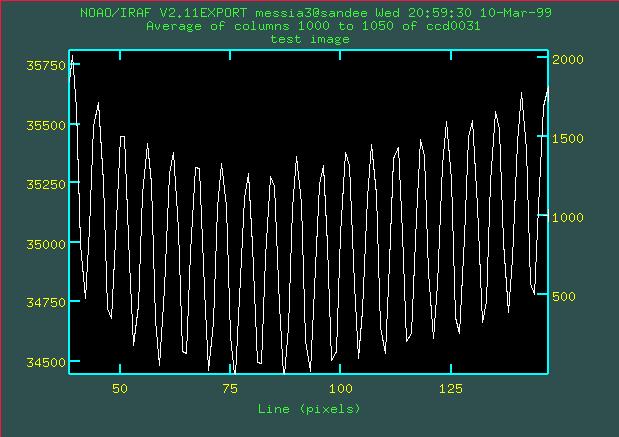Click the 'Average of columns 1000 to 1050' title

tap(313, 26)
